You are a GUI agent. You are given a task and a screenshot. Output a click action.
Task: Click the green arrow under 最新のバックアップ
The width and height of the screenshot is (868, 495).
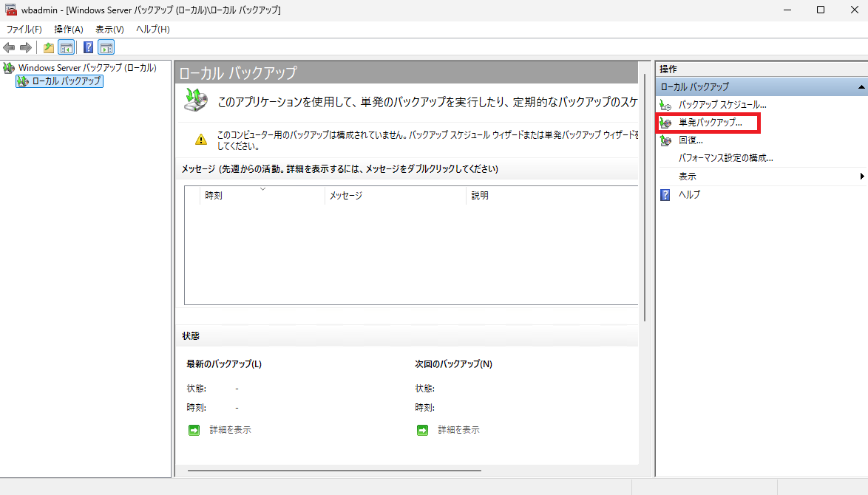194,430
